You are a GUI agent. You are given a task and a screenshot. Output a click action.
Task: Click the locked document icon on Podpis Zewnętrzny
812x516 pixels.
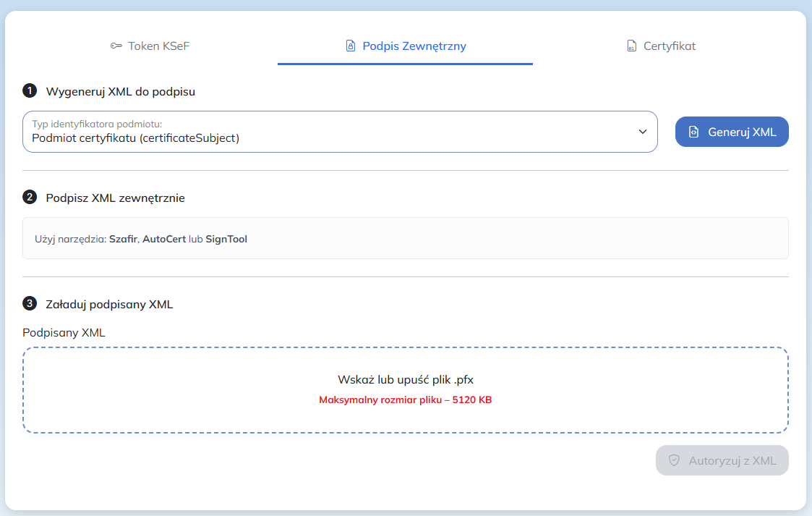pyautogui.click(x=351, y=46)
